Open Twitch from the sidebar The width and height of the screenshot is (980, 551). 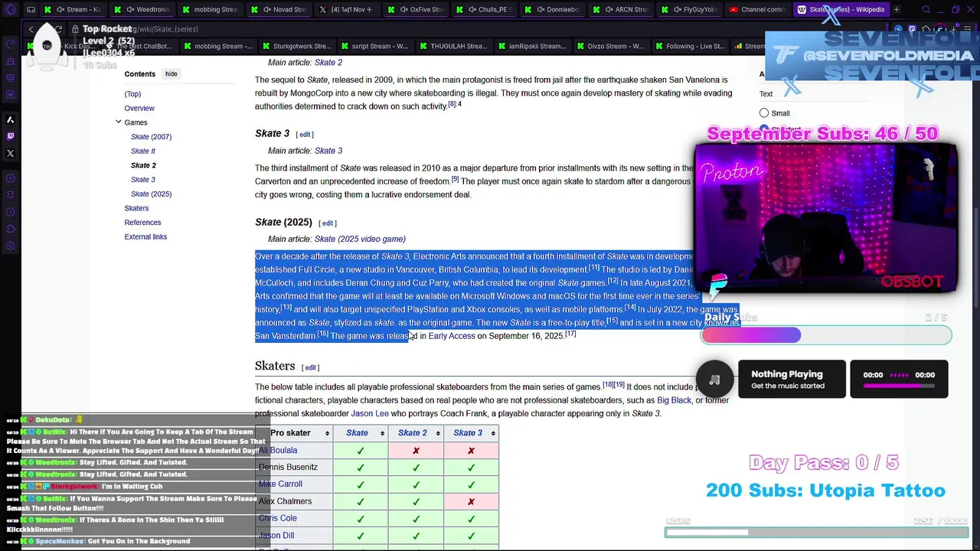point(11,136)
